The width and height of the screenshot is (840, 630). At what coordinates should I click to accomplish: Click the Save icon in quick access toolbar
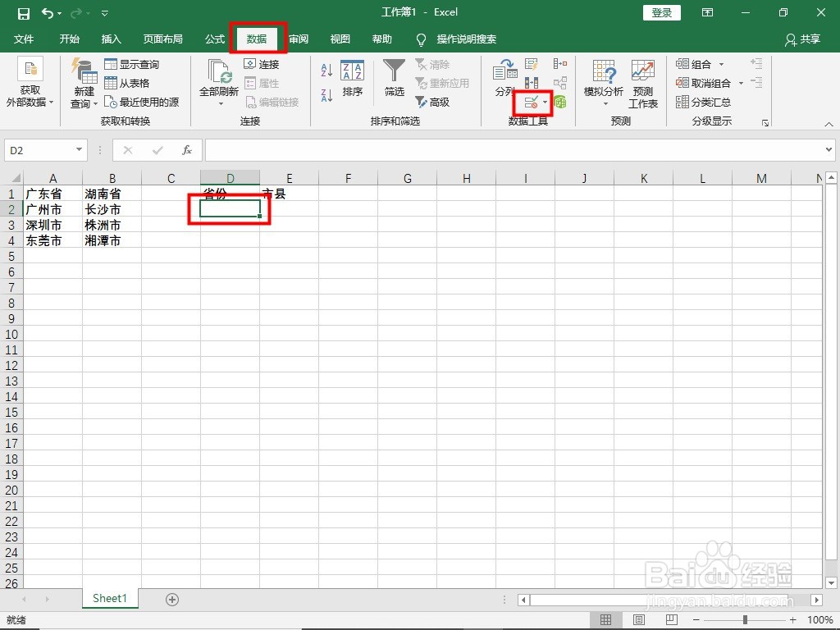[24, 13]
